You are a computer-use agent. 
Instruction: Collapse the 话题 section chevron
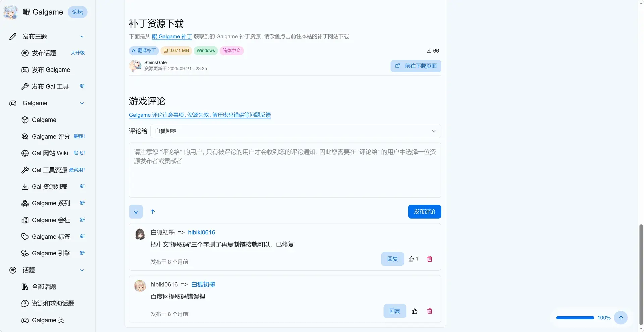82,270
